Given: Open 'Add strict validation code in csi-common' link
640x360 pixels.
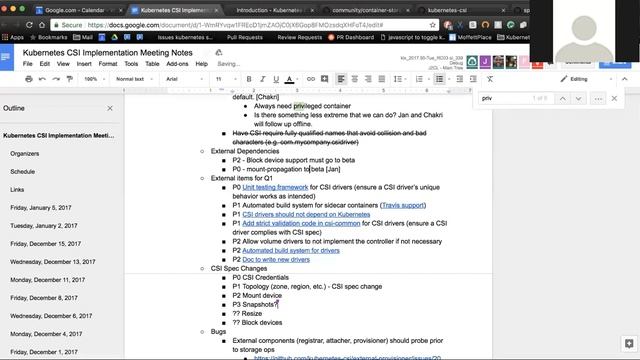Looking at the screenshot, I should (x=301, y=223).
